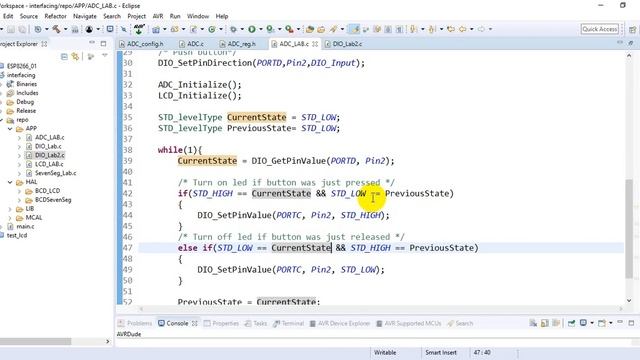
Task: Click the Open Type folder icon
Action: (310, 29)
